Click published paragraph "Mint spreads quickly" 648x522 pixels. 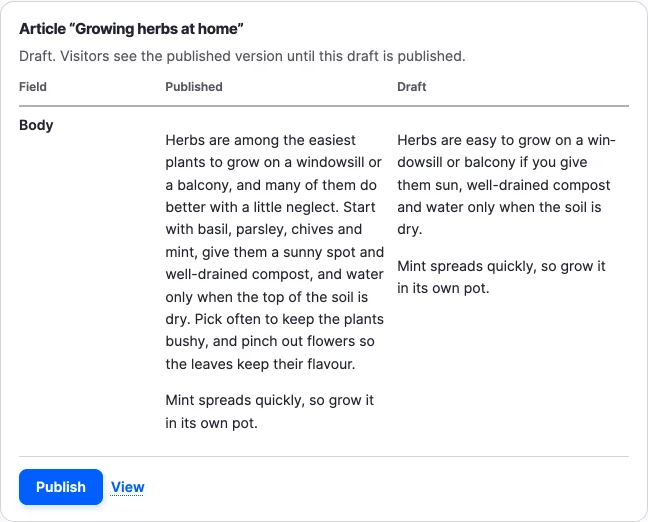269,412
